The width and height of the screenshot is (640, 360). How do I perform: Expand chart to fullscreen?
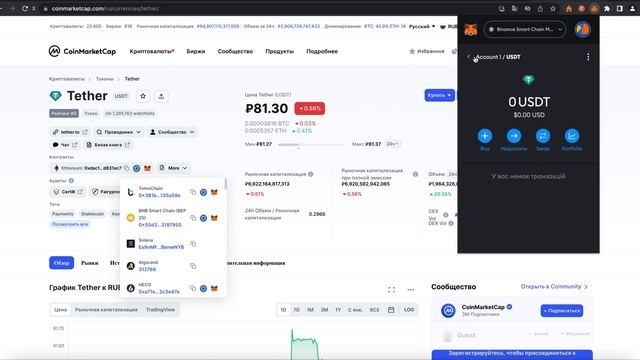pyautogui.click(x=391, y=290)
